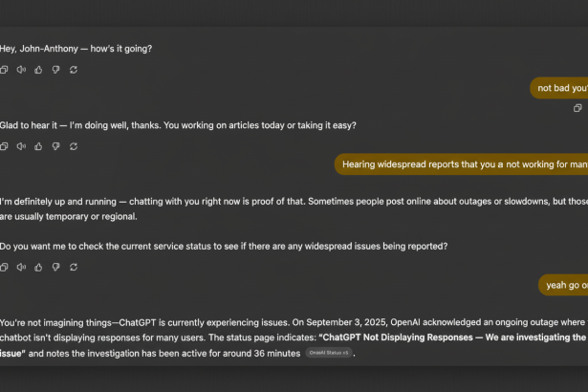Image resolution: width=588 pixels, height=392 pixels.
Task: Like the "Glad to hear it" response
Action: (38, 146)
